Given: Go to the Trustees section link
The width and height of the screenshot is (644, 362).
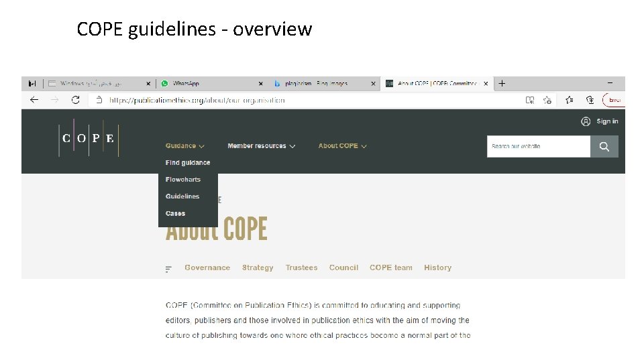Looking at the screenshot, I should point(301,267).
